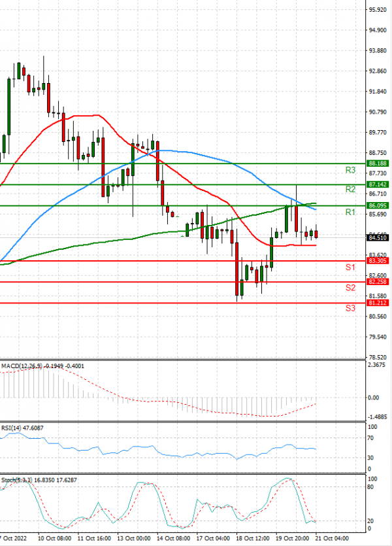Click the 10 Oct 08:00 time label

tap(55, 538)
